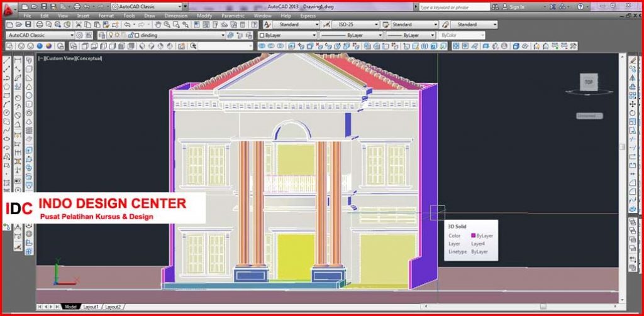Switch to Top view icon in View toolbar
The height and width of the screenshot is (316, 644).
pos(85,46)
